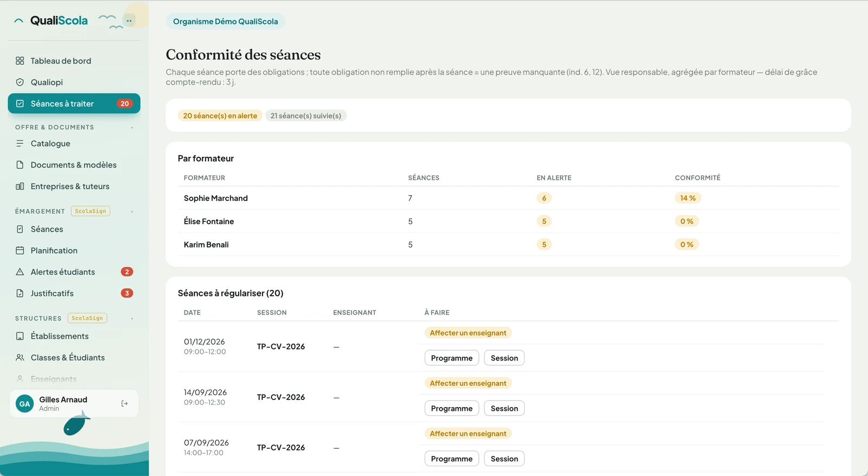Navigate to Documents & modèles

[74, 165]
